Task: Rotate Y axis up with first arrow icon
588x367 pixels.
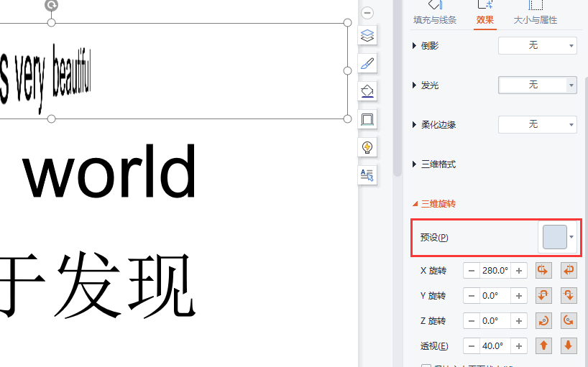Action: click(x=543, y=295)
